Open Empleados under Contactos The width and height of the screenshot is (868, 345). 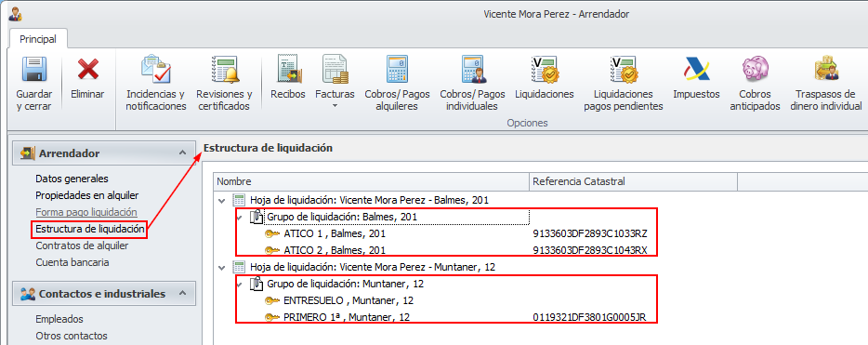point(59,319)
